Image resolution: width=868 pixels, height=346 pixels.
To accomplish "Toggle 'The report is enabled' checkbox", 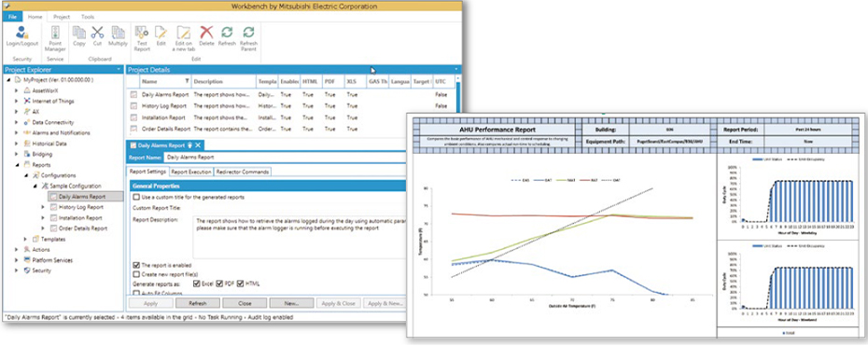I will point(136,265).
